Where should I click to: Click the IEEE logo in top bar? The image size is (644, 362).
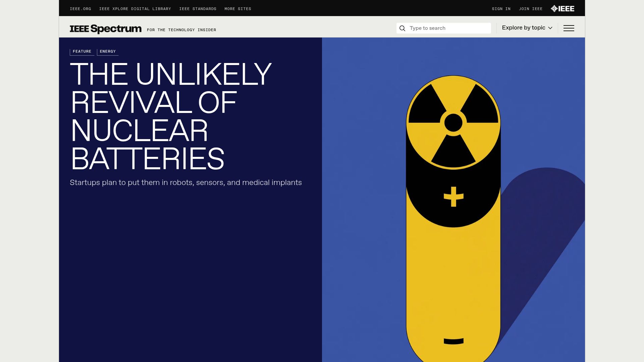pyautogui.click(x=562, y=9)
